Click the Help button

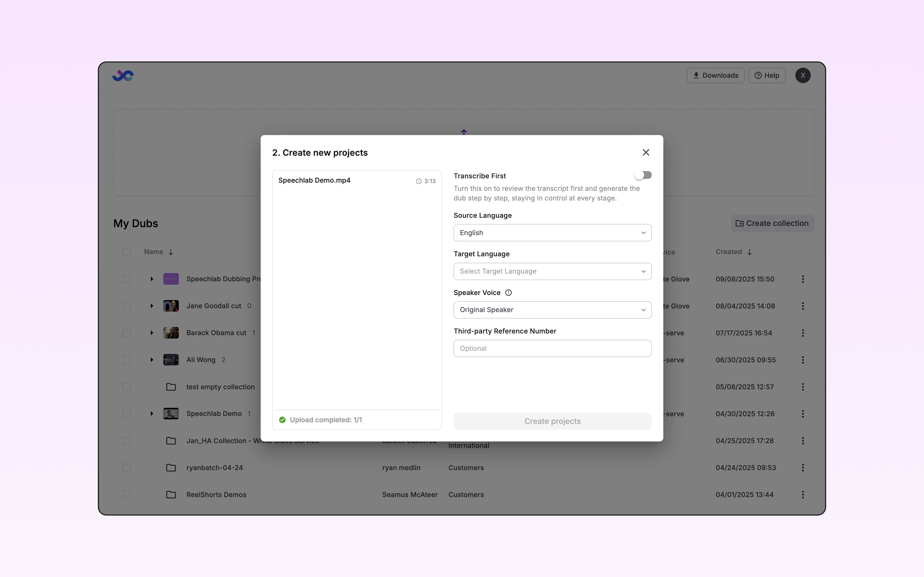point(767,76)
